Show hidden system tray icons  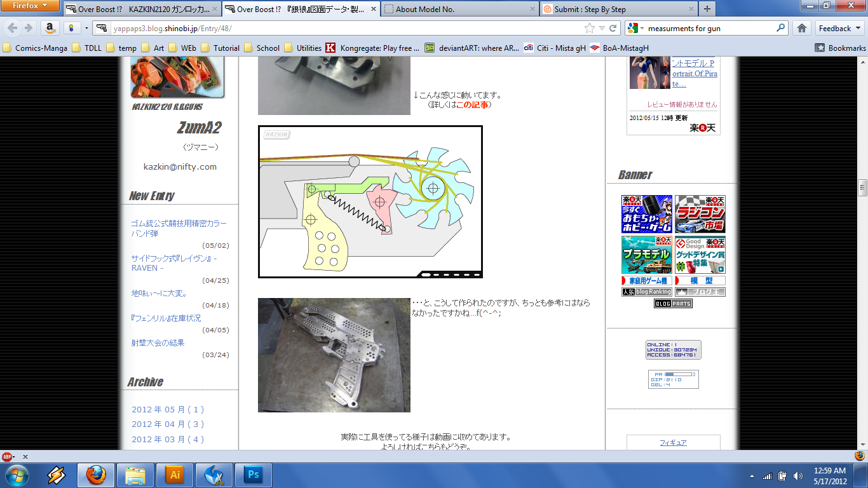(752, 476)
